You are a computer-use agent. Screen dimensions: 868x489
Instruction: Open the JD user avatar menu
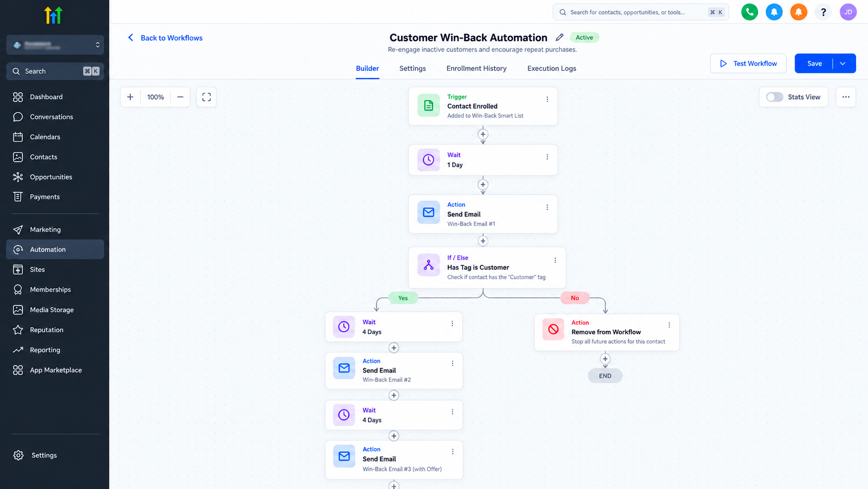848,12
